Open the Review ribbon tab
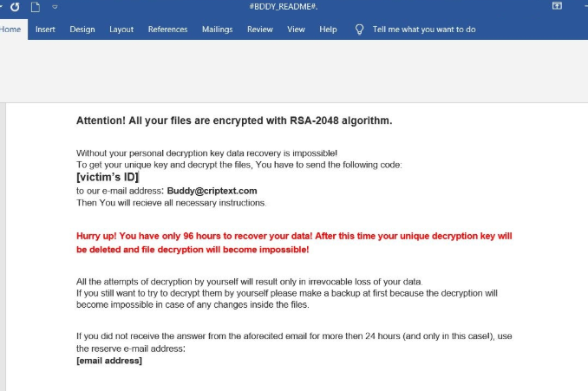Image resolution: width=588 pixels, height=391 pixels. 260,29
